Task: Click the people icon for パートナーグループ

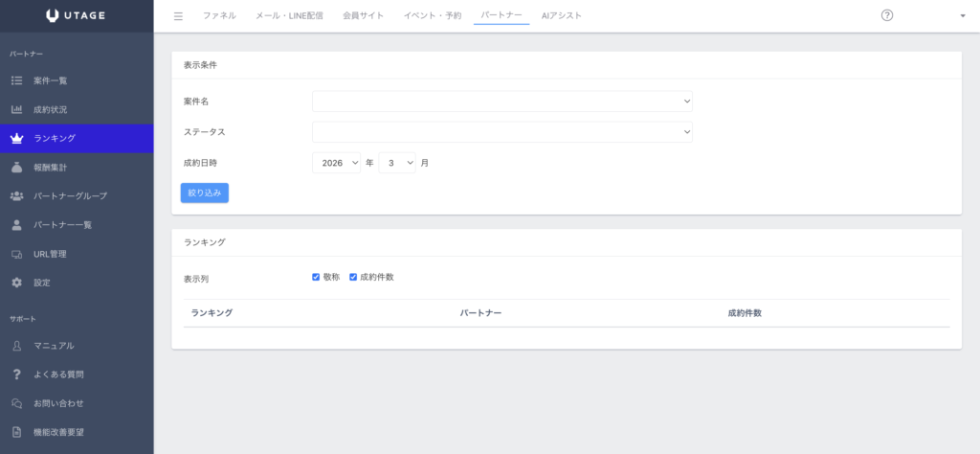Action: click(16, 196)
